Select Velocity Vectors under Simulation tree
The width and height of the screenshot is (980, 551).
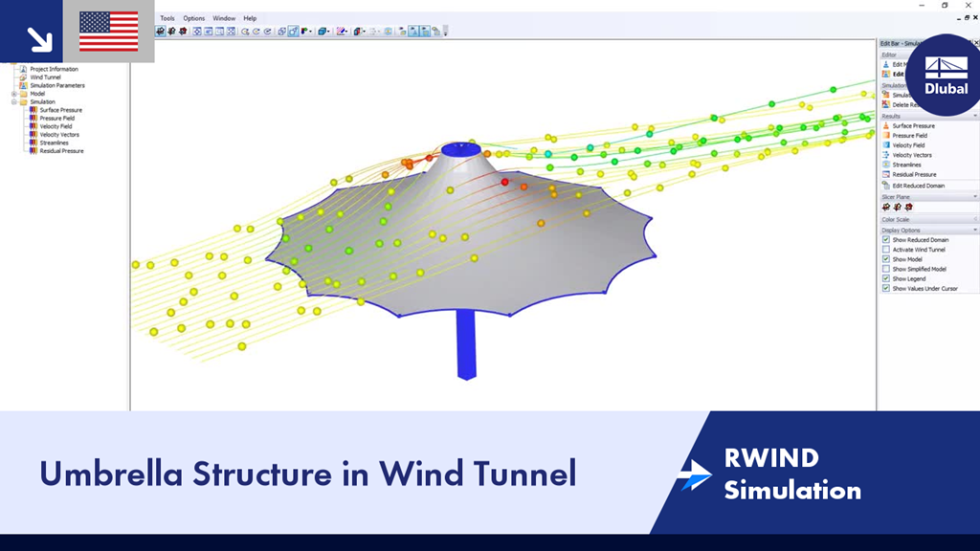(59, 134)
